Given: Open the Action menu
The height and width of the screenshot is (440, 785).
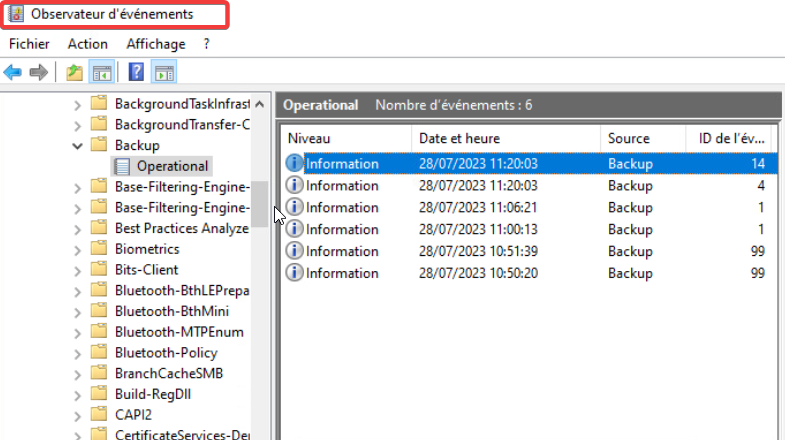Looking at the screenshot, I should [x=88, y=44].
